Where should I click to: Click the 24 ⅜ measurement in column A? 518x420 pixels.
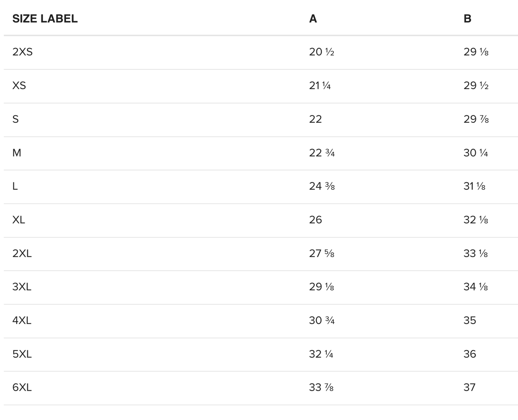(322, 186)
